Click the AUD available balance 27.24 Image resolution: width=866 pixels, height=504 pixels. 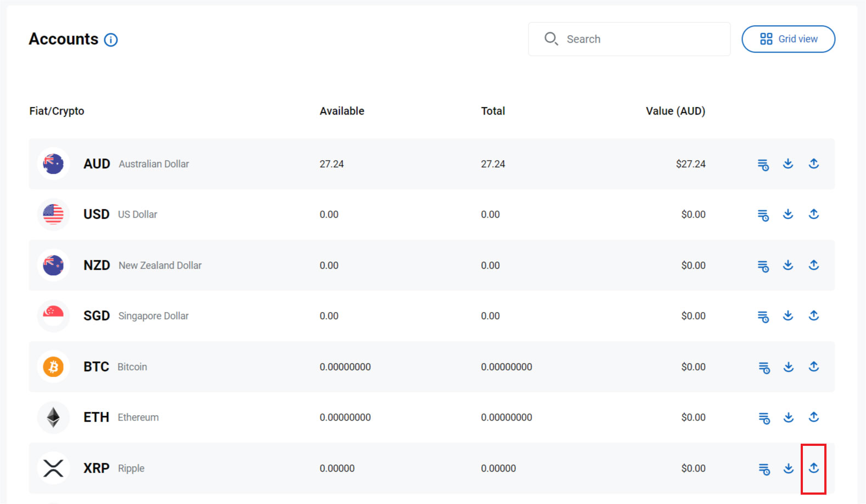331,164
